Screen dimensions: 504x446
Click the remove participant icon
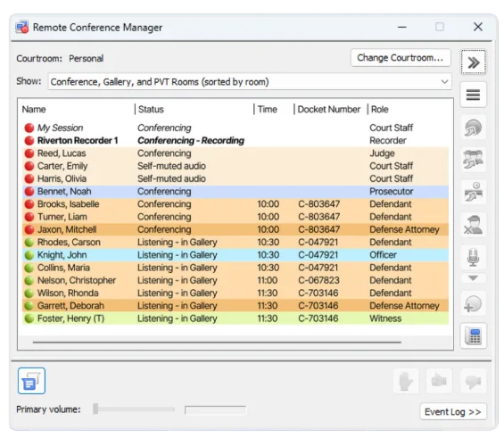click(473, 224)
